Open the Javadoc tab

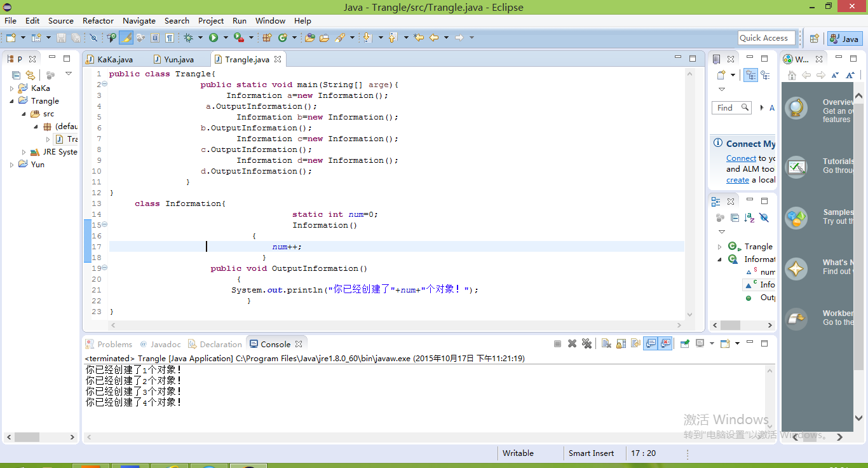click(x=160, y=344)
